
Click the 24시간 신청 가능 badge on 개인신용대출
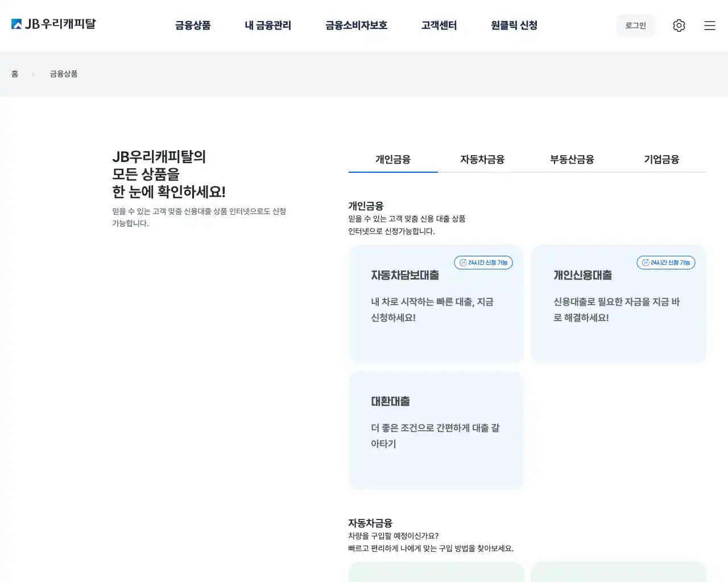(666, 263)
